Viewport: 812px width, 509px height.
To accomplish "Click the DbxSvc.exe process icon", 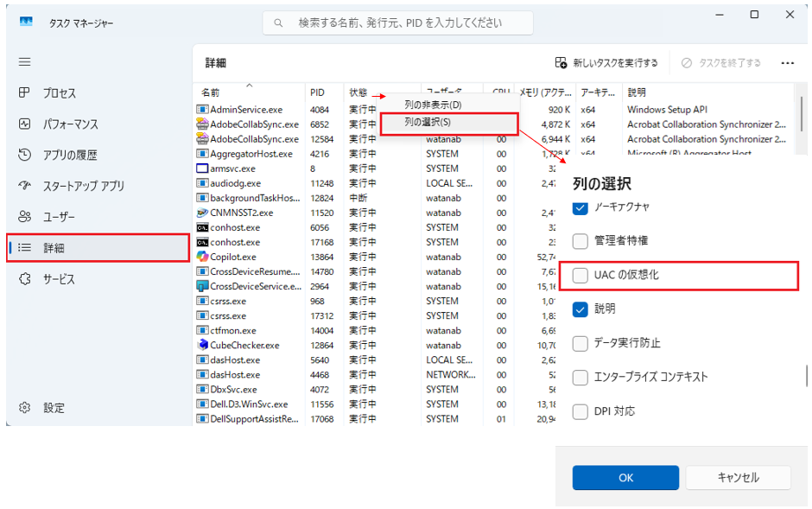I will pyautogui.click(x=202, y=390).
